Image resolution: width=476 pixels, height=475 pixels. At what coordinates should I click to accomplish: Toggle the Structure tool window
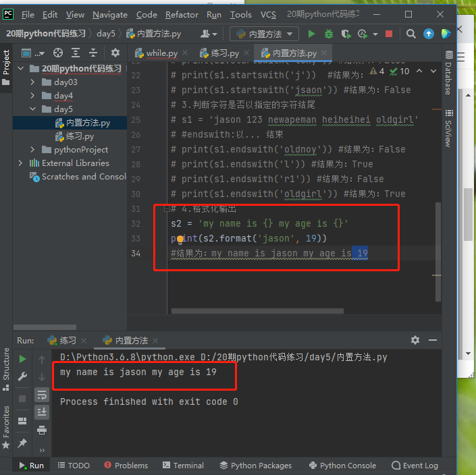click(6, 369)
